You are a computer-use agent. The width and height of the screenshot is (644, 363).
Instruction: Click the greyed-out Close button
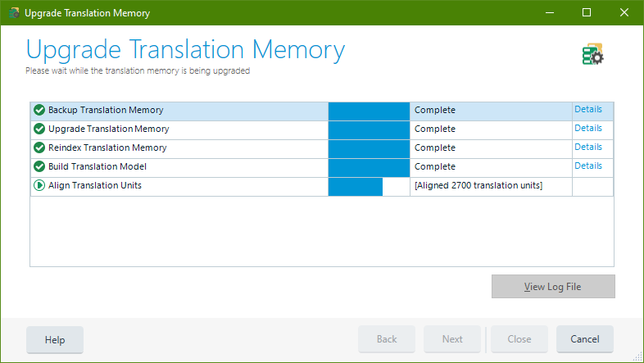[519, 339]
